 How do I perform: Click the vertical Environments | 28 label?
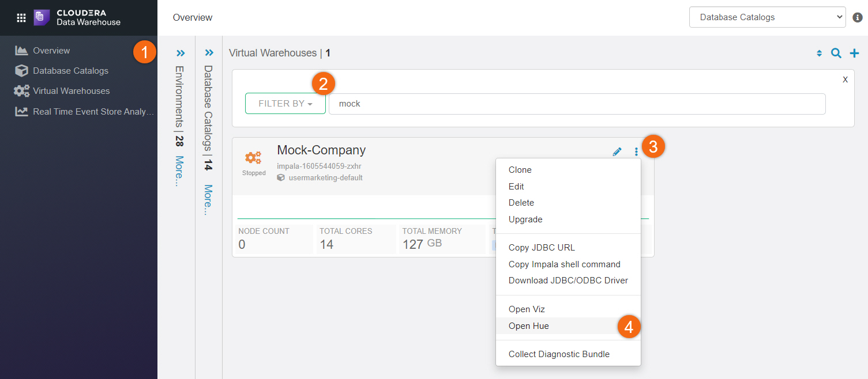pyautogui.click(x=180, y=107)
